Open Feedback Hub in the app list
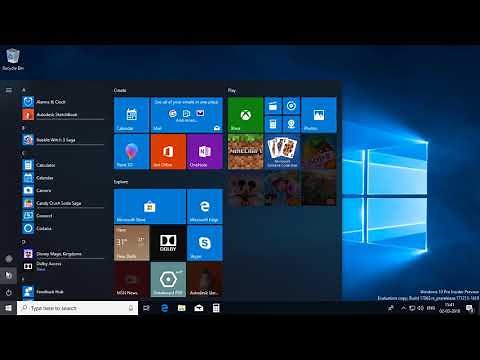 pyautogui.click(x=63, y=292)
